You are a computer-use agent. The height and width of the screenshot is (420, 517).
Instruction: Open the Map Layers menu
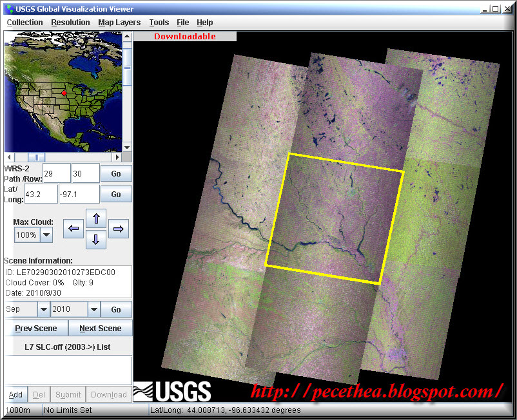point(119,22)
